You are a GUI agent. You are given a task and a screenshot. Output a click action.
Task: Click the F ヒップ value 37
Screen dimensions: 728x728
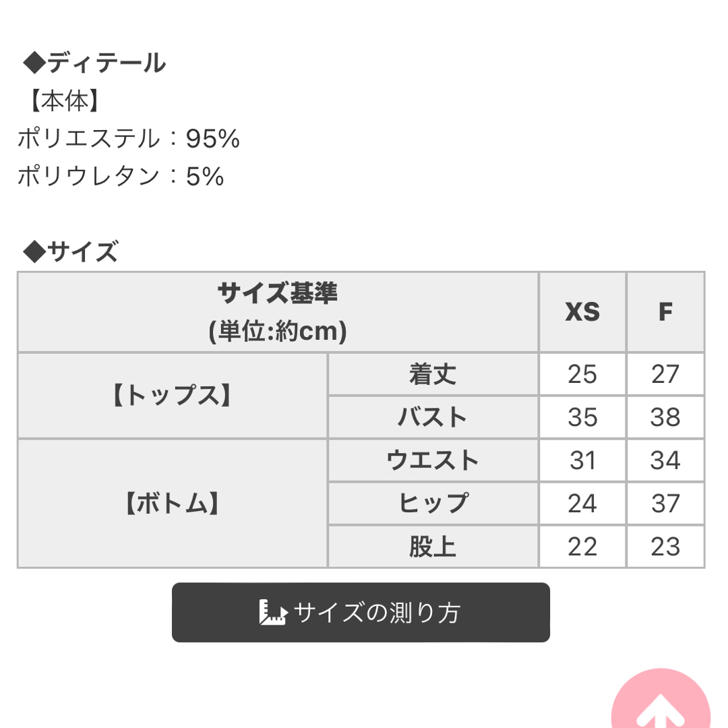coord(665,504)
